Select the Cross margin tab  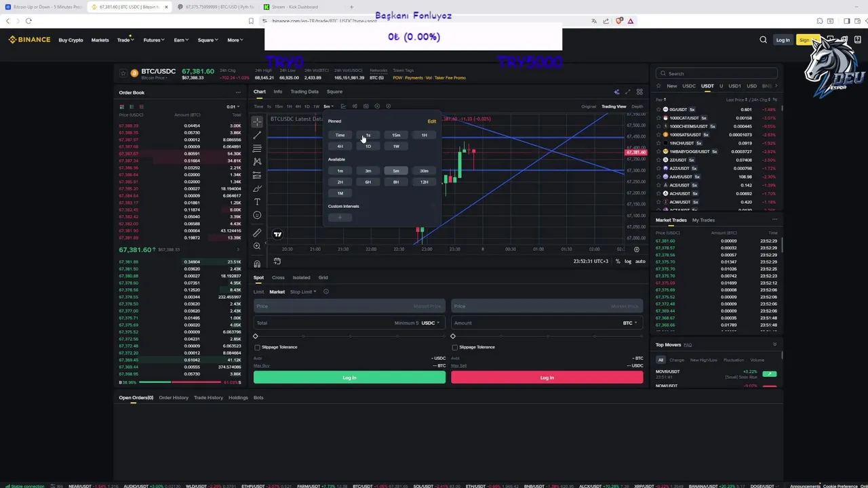tap(278, 277)
